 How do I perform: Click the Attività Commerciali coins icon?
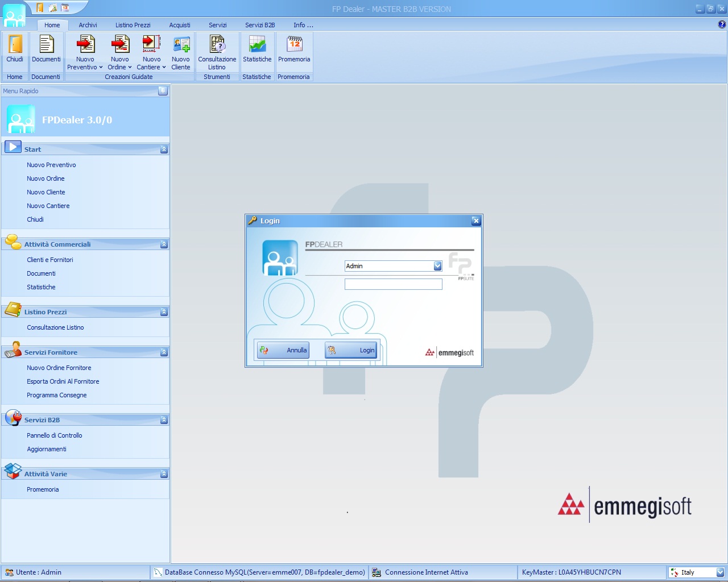click(x=13, y=242)
